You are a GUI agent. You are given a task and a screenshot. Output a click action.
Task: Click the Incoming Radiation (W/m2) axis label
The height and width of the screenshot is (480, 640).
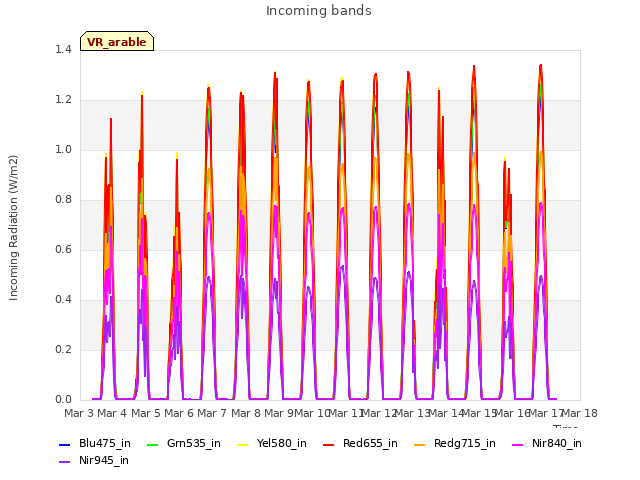click(13, 228)
